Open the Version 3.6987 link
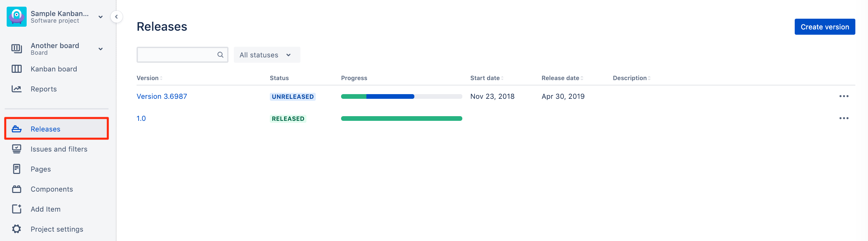Screen dimensions: 868x241 (x=162, y=96)
